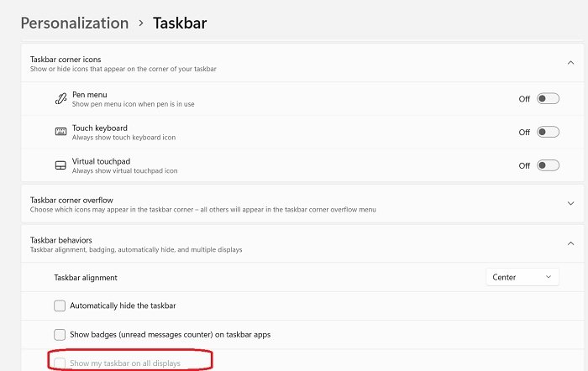Open the Taskbar alignment dropdown
This screenshot has height=371, width=588.
click(x=522, y=277)
